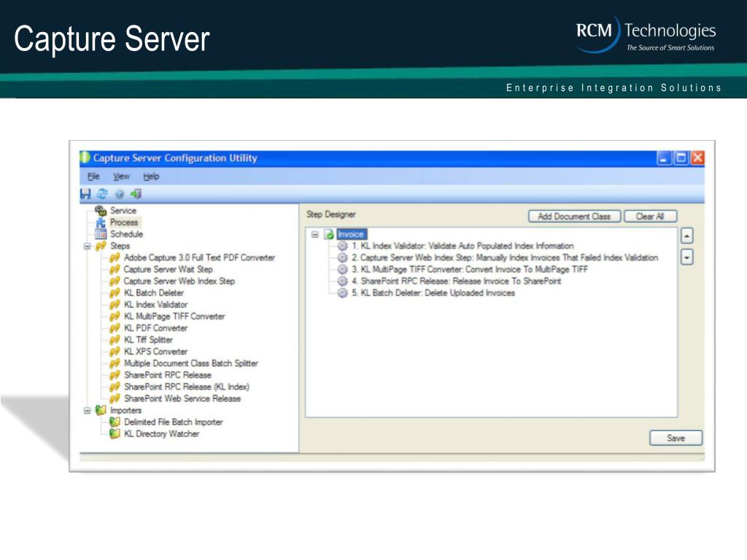
Task: Click the move up arrow button in Step Designer
Action: point(687,236)
